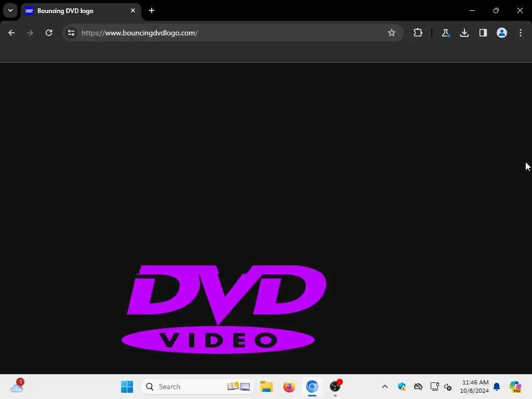Toggle the browser side panel
This screenshot has height=399, width=532.
pyautogui.click(x=483, y=33)
